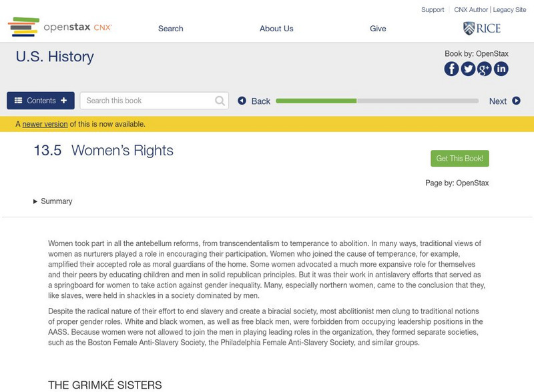Click the search magnifier icon
The image size is (534, 392).
point(220,101)
